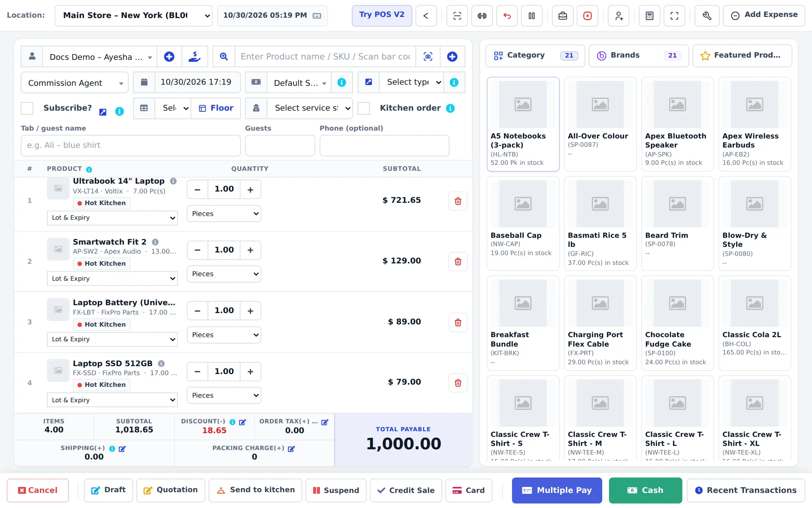
Task: Open Select service staff dropdown
Action: 310,108
